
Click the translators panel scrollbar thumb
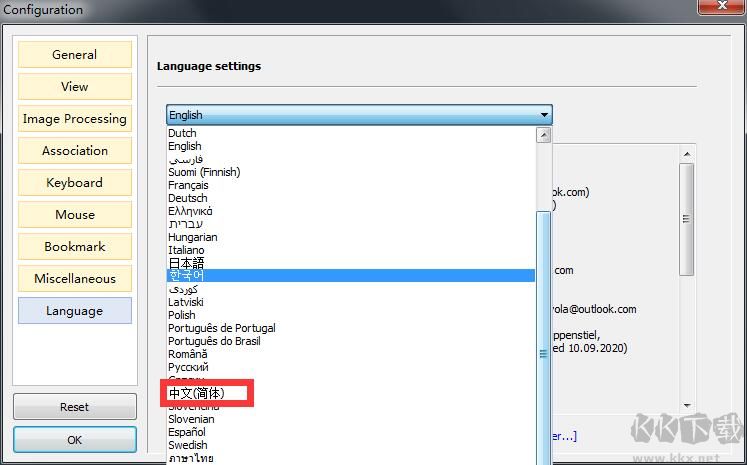pos(686,219)
